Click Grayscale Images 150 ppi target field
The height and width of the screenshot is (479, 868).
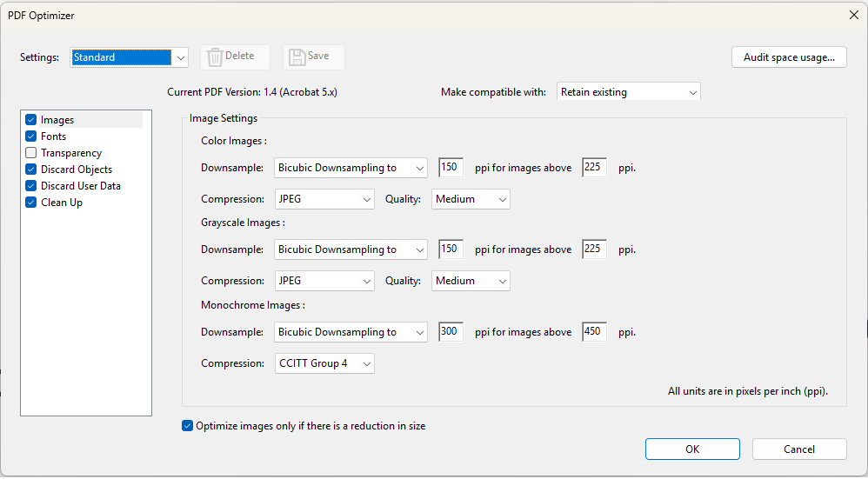tap(451, 249)
